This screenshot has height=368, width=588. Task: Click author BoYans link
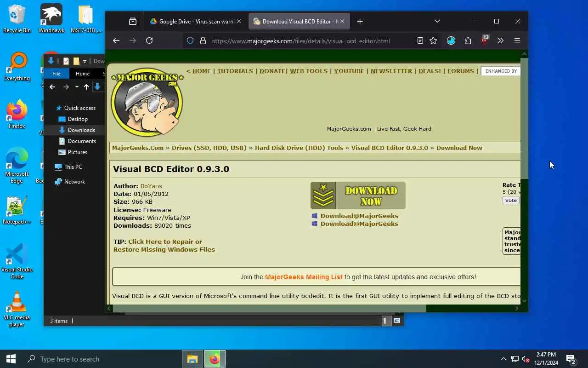point(151,186)
